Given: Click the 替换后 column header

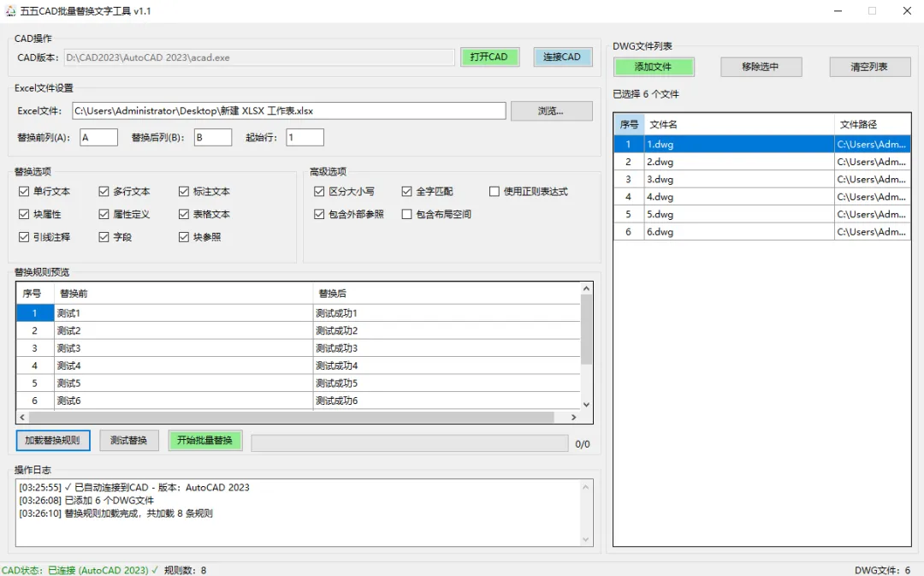Looking at the screenshot, I should coord(447,293).
